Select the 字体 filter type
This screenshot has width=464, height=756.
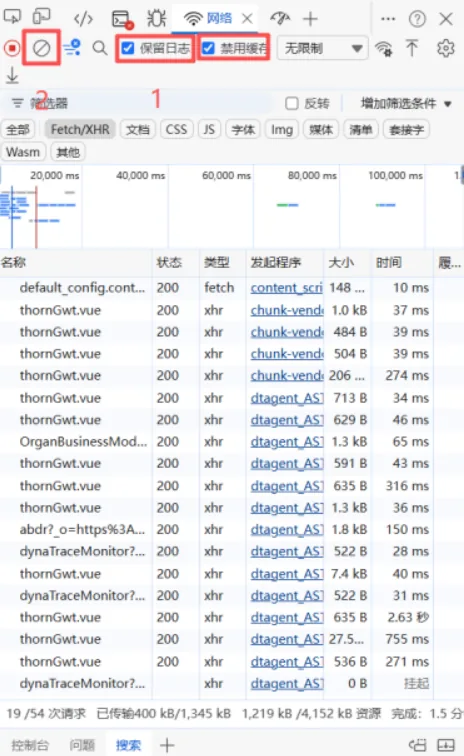(x=243, y=130)
